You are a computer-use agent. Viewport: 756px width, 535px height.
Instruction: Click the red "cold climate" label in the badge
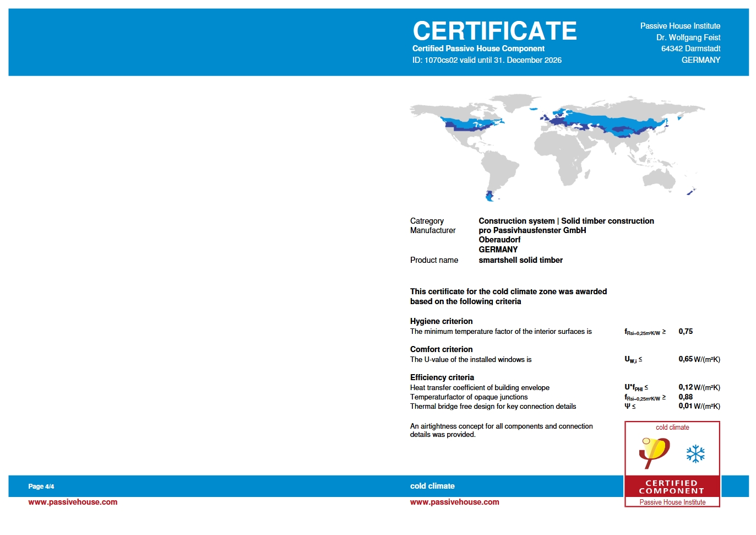[672, 428]
